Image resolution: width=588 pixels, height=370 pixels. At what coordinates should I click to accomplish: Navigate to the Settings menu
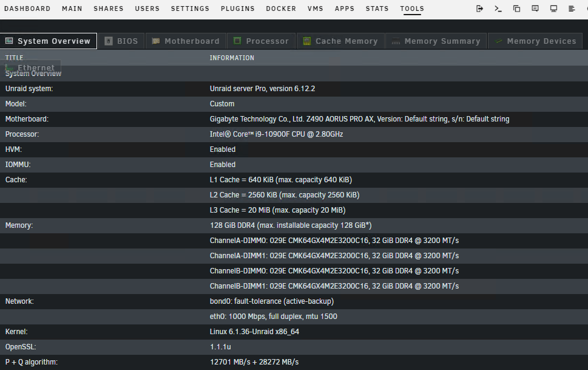(x=190, y=9)
